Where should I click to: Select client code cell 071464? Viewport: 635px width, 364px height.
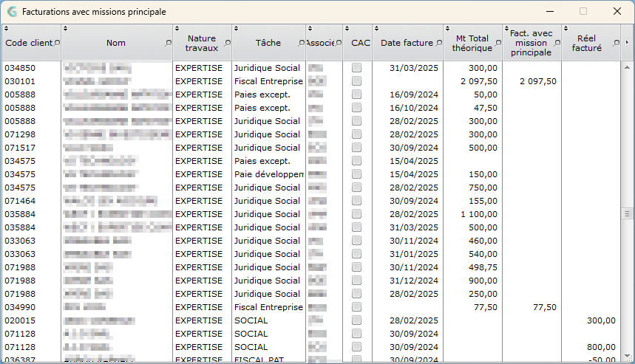click(20, 201)
